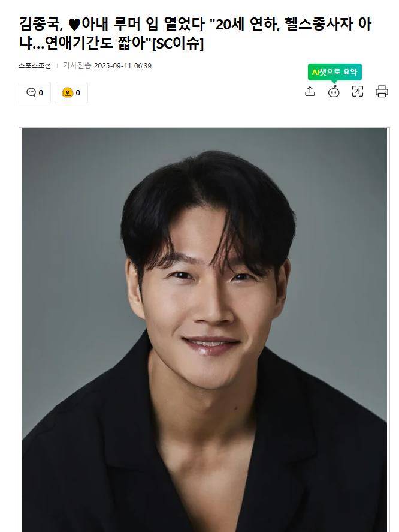Click the 기사전송 label
This screenshot has width=399, height=532.
(77, 66)
